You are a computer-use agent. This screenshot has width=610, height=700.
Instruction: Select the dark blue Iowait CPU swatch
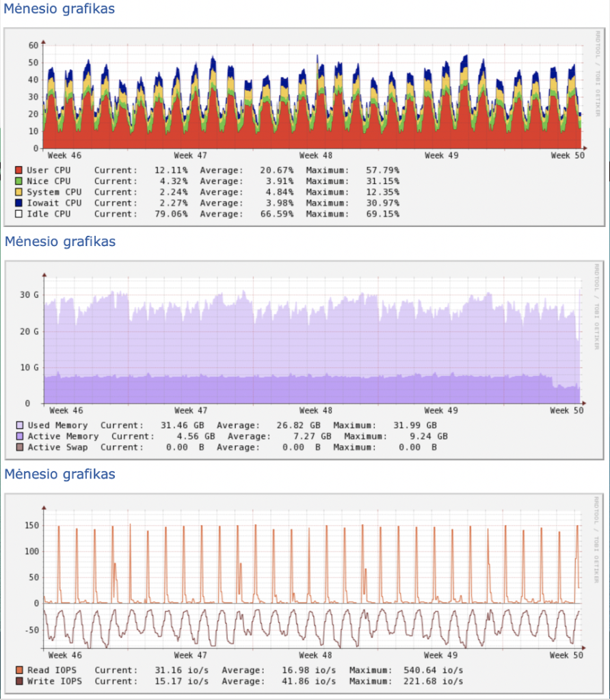[x=19, y=203]
